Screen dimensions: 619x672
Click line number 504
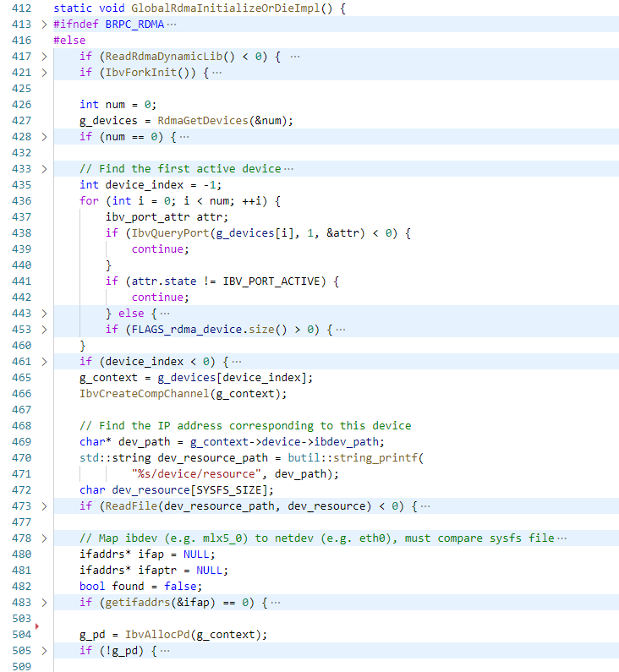coord(21,635)
